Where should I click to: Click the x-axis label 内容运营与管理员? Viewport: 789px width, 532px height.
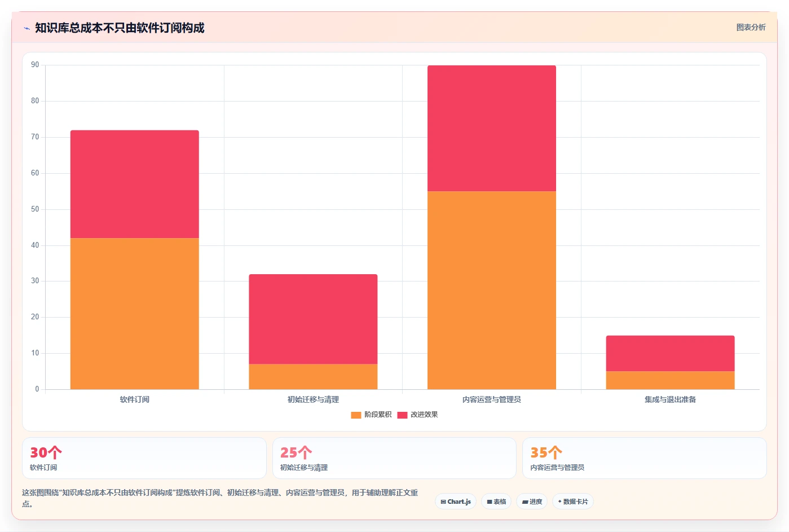tap(492, 399)
